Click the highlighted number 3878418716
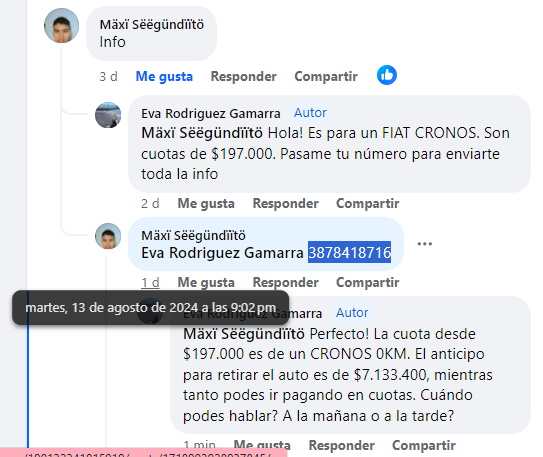543x457 pixels. [x=349, y=252]
